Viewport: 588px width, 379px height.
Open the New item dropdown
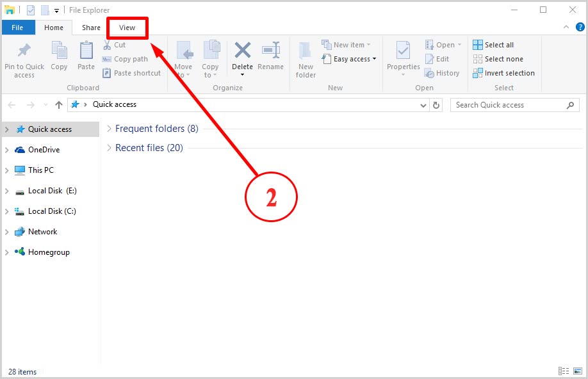pos(347,44)
